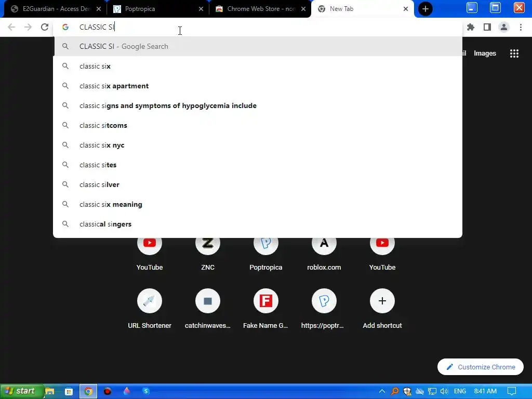Click the Add shortcut tile
532x399 pixels.
pos(382,309)
